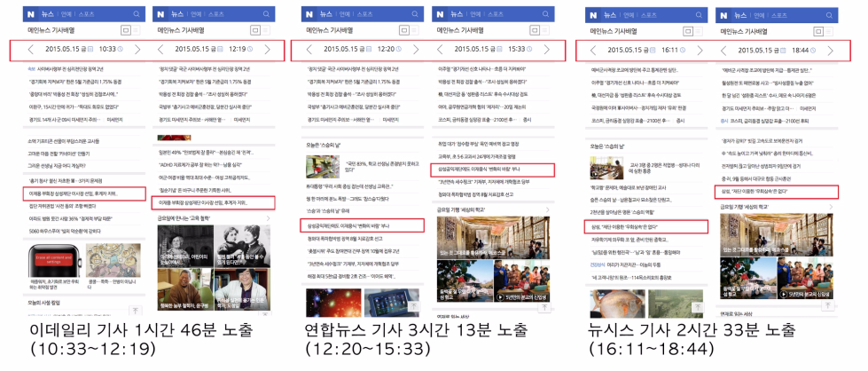Click clock icon next to 10:33 time
Image resolution: width=868 pixels, height=371 pixels.
click(x=120, y=50)
